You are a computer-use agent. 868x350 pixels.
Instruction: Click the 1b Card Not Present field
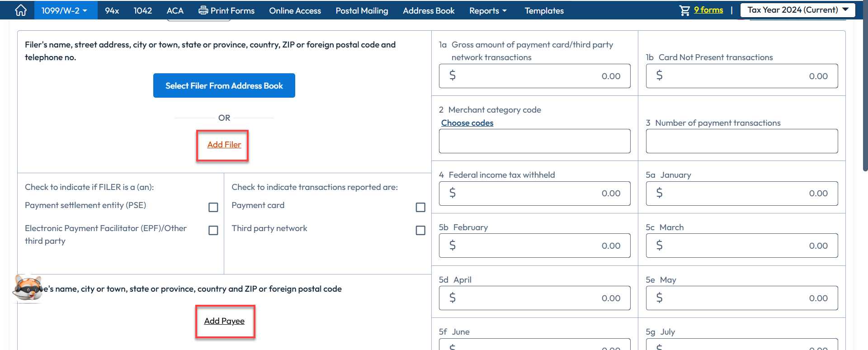click(742, 76)
